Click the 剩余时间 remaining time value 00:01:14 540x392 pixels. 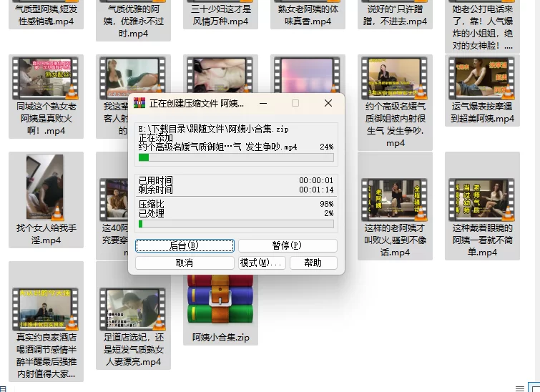pos(316,190)
